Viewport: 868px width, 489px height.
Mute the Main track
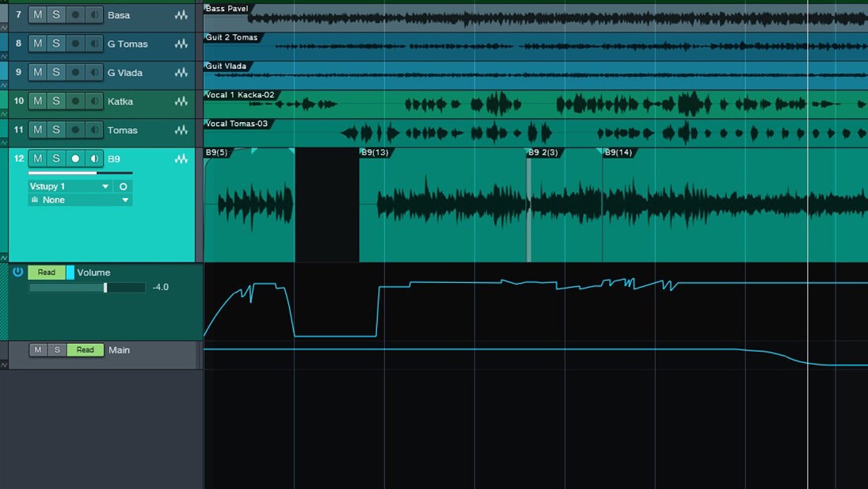point(38,350)
